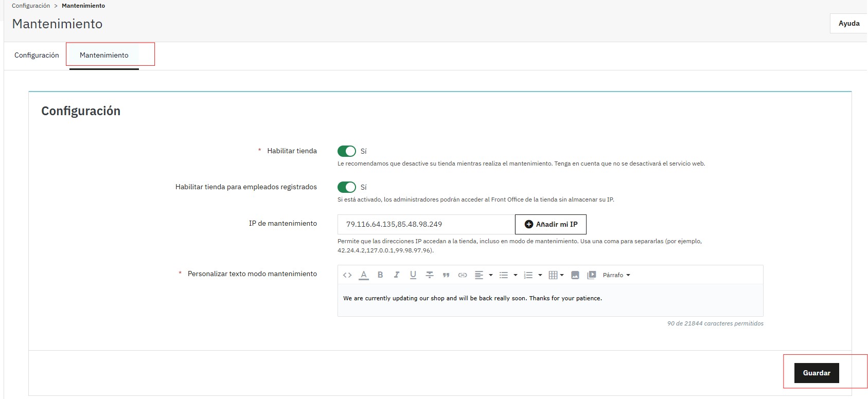Expand the text alignment dropdown arrow
This screenshot has height=399, width=868.
(x=491, y=275)
